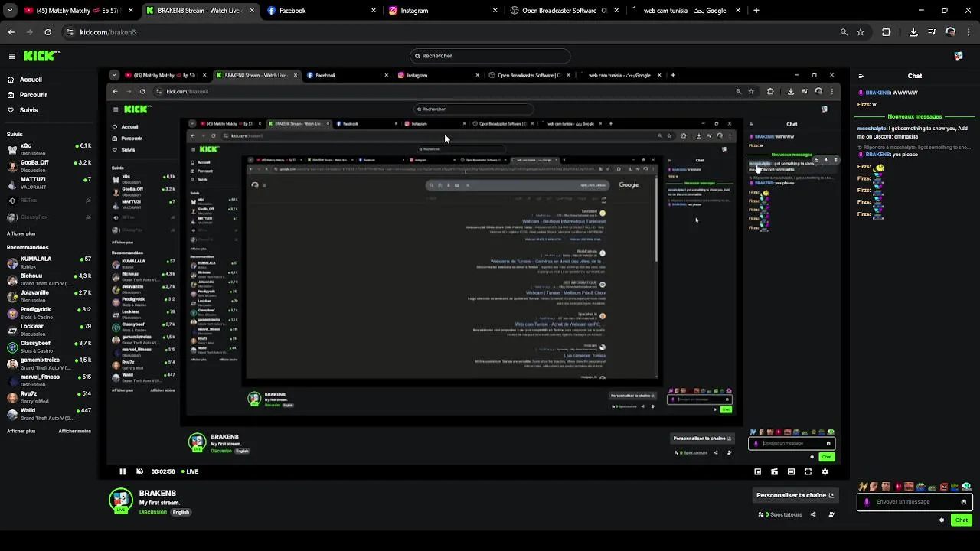The width and height of the screenshot is (980, 551).
Task: Reload page with outer browser refresh icon
Action: tap(47, 32)
